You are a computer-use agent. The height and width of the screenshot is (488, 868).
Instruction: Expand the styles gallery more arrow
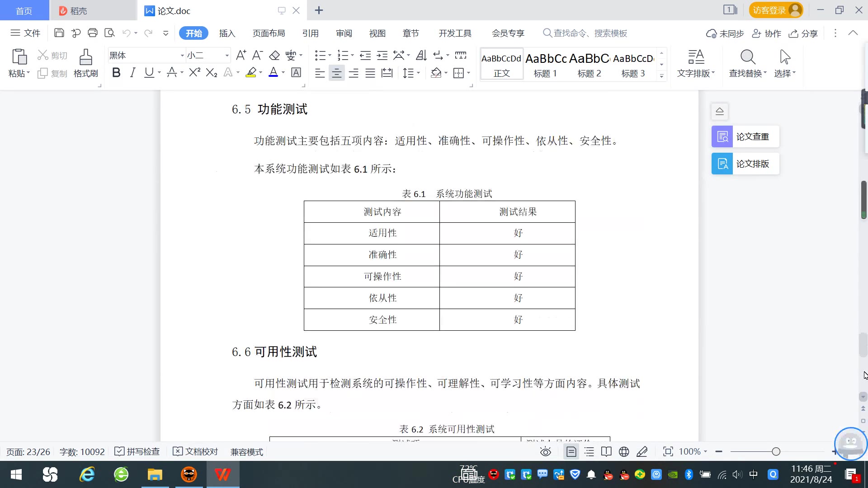[x=661, y=76]
